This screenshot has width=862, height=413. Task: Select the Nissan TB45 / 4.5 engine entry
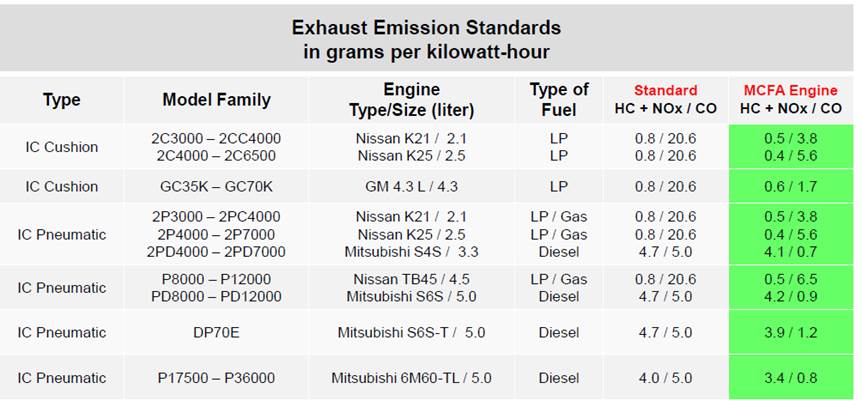pos(411,279)
